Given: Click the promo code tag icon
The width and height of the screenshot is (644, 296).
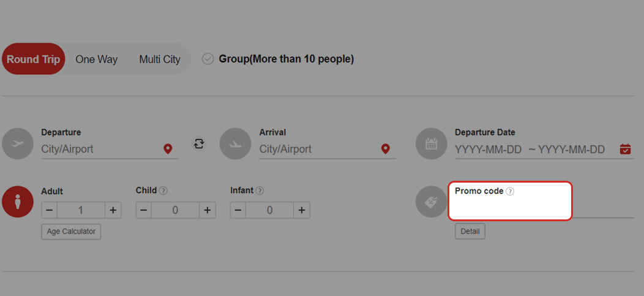Looking at the screenshot, I should click(x=432, y=201).
